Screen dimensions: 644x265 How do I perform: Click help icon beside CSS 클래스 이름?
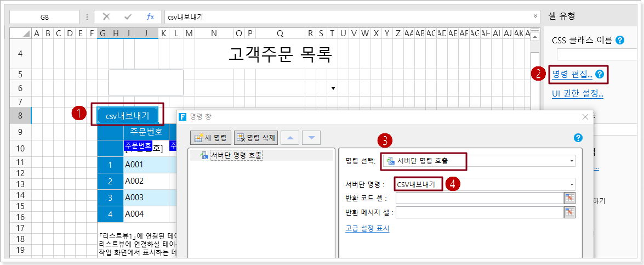(620, 40)
